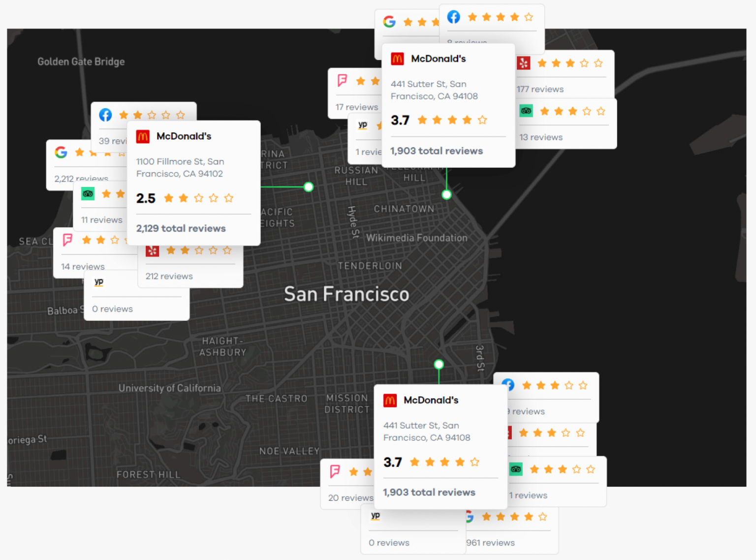Click the 1,903 total reviews link on Sutter St card
The image size is (756, 560).
(x=436, y=151)
